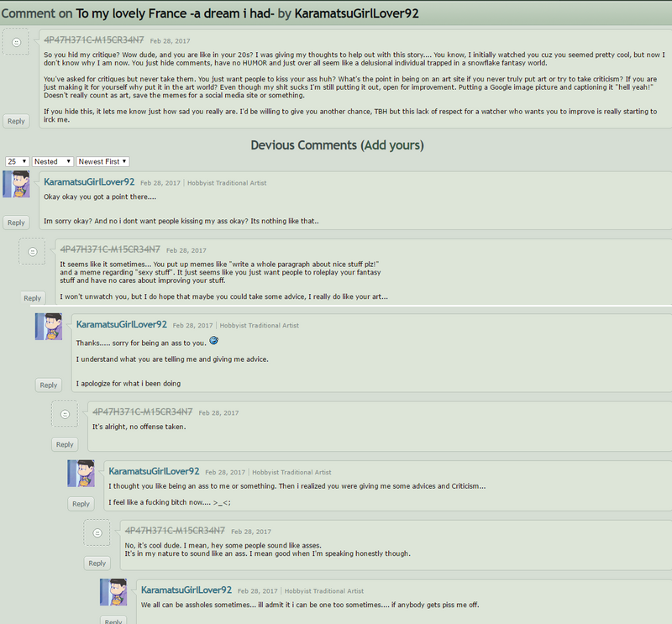Reply to 'It's alright, no offense taken'

[x=65, y=444]
